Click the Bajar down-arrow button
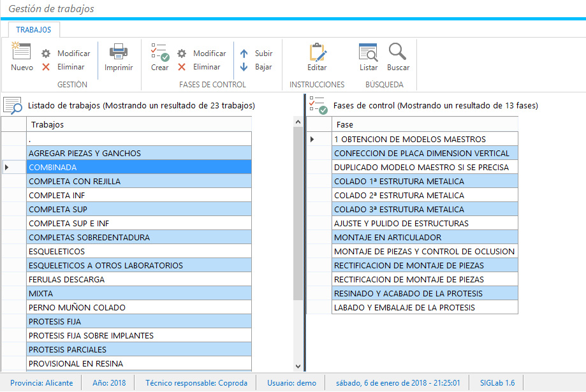Viewport: 586px width, 392px height. click(256, 67)
